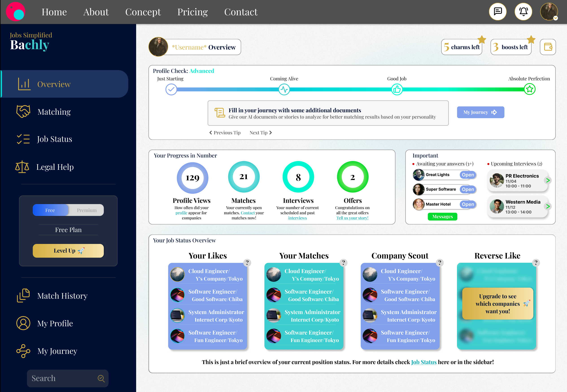Click the Matching handshake icon in sidebar

[x=23, y=112]
